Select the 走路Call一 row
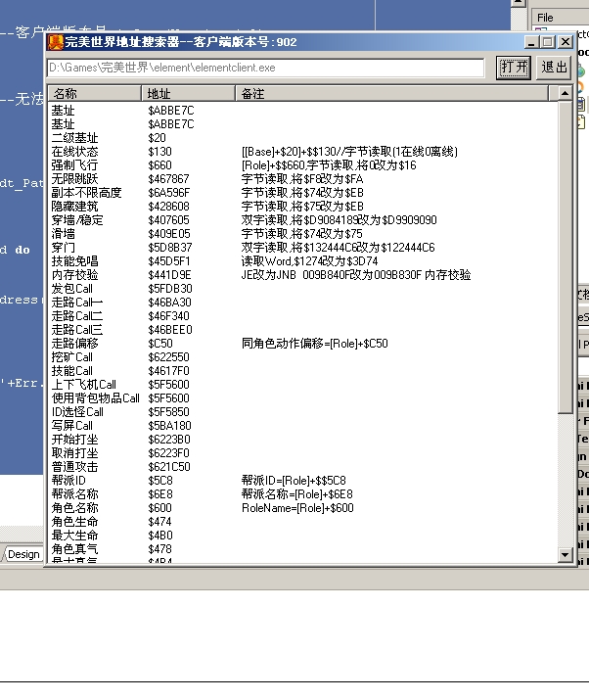Viewport: 589px width, 700px height. point(302,303)
